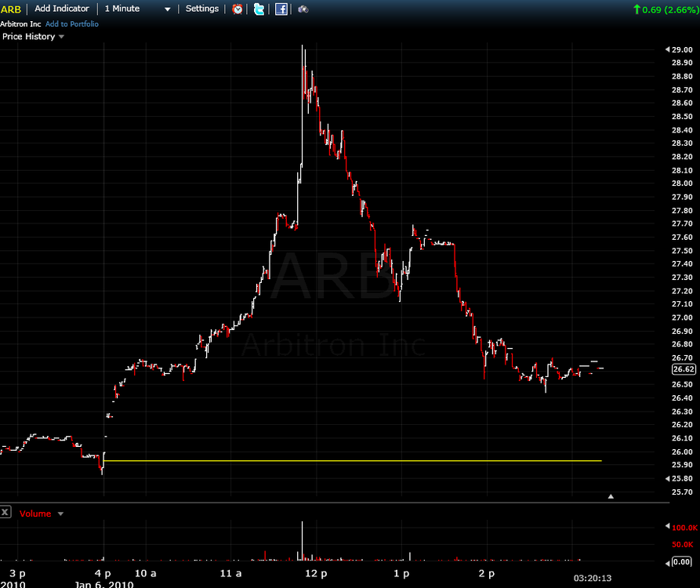Click the tall volume spike bar before noon
700x588 pixels.
(303, 541)
